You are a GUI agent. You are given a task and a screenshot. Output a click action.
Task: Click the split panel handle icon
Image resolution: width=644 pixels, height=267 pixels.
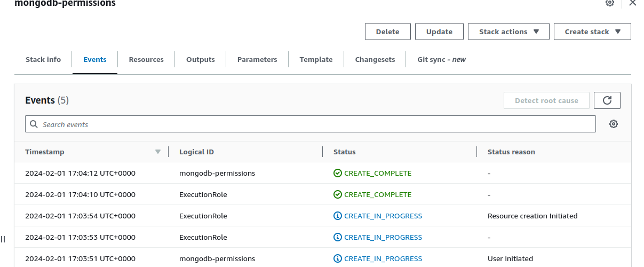click(x=3, y=239)
